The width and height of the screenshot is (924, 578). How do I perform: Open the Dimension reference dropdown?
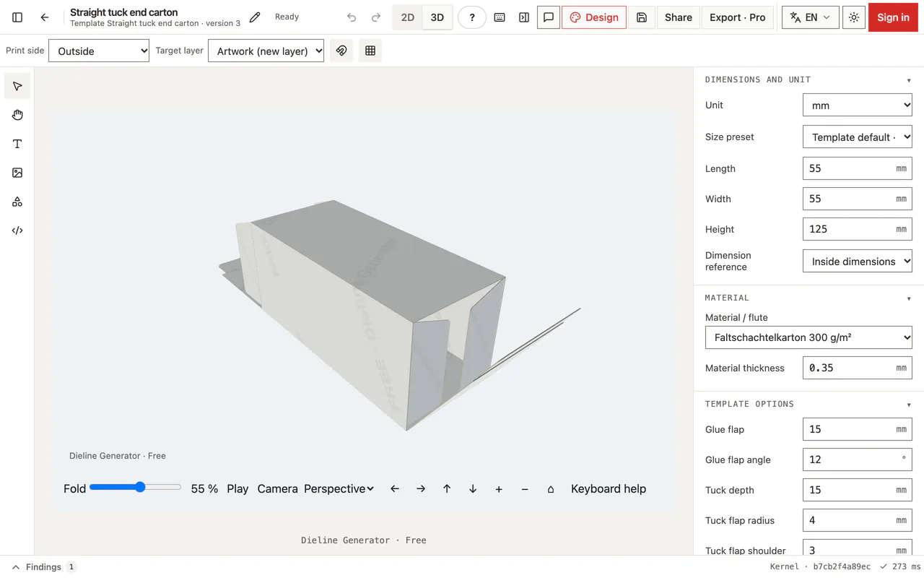(x=858, y=261)
